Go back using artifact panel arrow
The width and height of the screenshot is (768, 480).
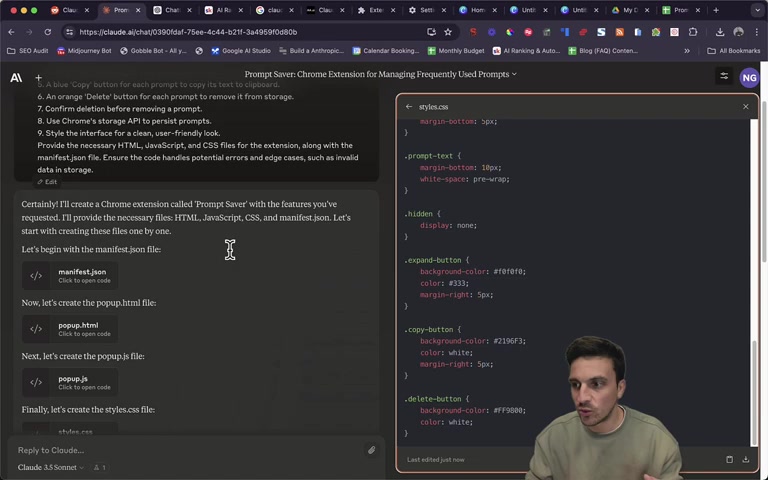click(409, 107)
